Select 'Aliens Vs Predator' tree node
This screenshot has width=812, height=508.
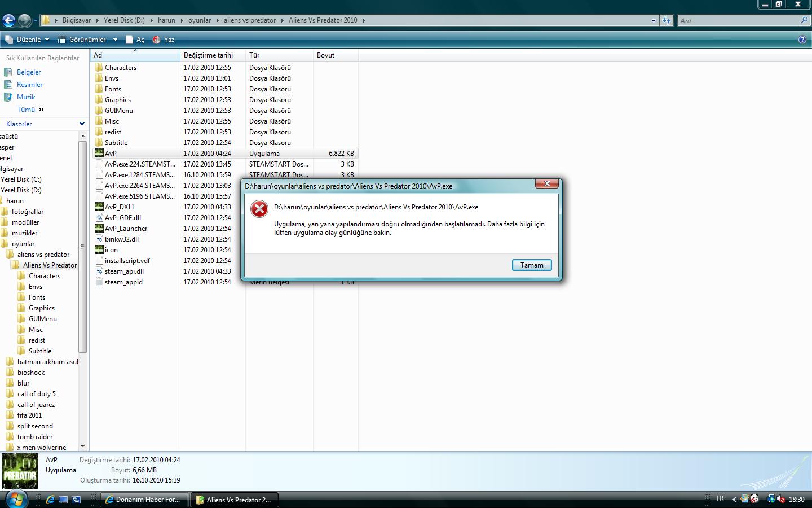tap(50, 265)
